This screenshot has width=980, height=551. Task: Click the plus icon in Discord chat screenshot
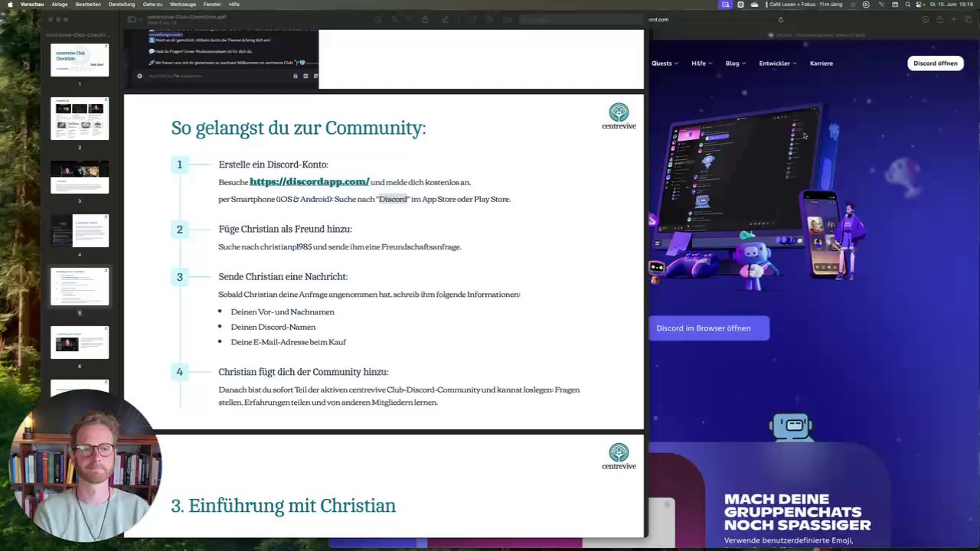(139, 76)
